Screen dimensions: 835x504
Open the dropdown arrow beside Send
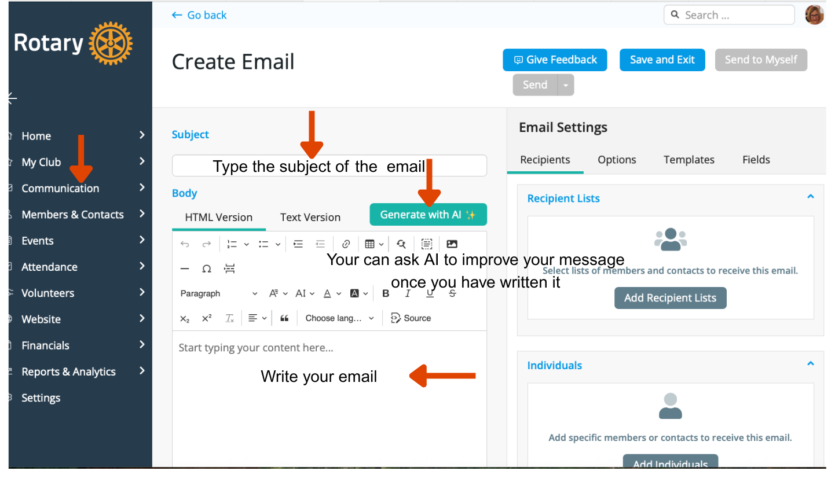[566, 85]
